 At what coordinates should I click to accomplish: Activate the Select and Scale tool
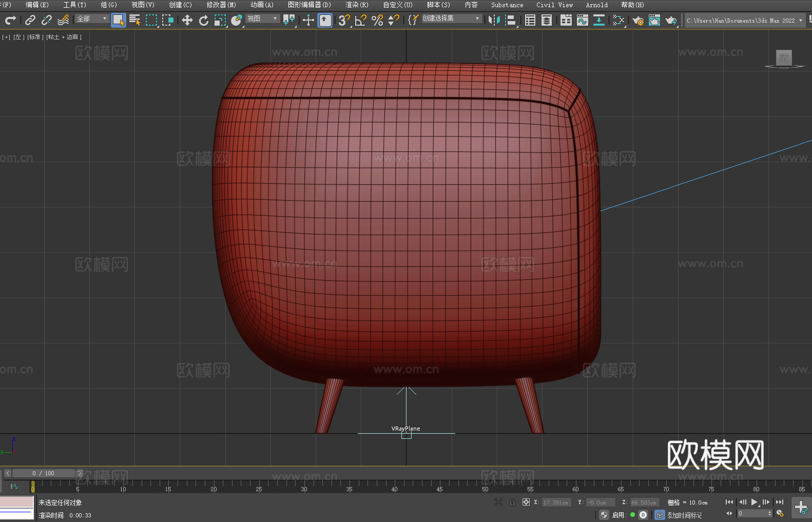(x=220, y=20)
